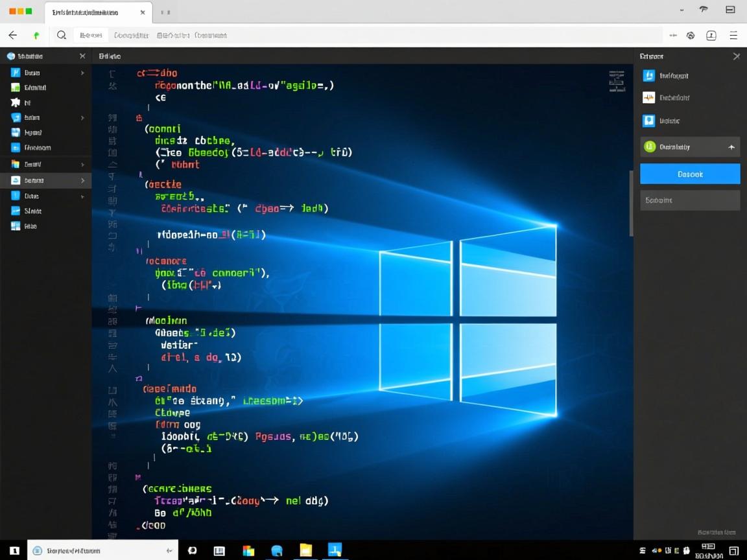Select the waveform/audio icon in the right Extract panel

pos(648,97)
